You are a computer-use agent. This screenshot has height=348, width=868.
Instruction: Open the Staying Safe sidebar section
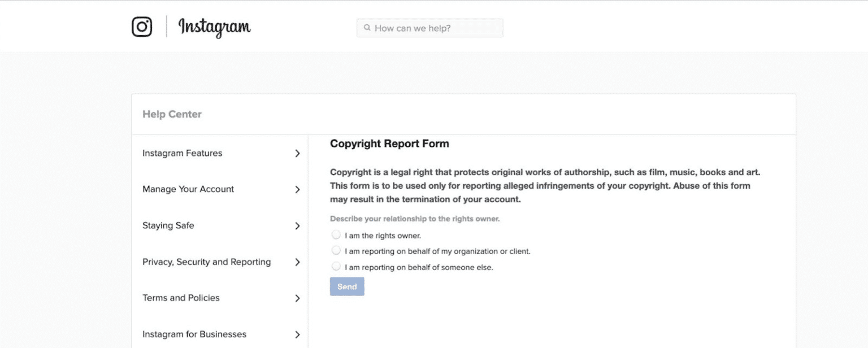click(168, 225)
